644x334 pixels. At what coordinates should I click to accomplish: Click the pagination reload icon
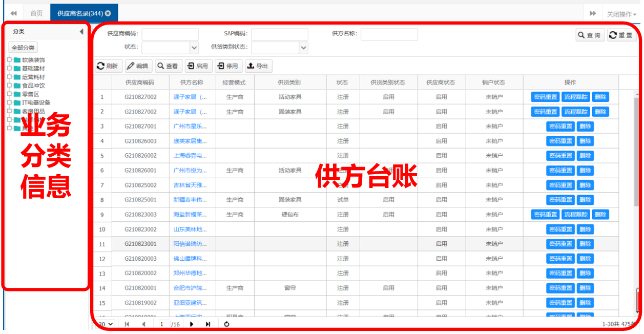tap(226, 324)
